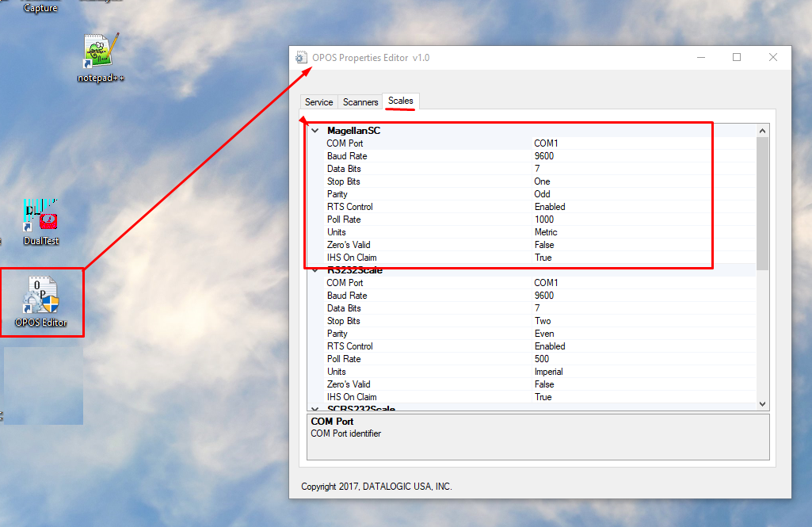The width and height of the screenshot is (812, 527).
Task: Click the scroll up arrow in property grid
Action: tap(762, 131)
